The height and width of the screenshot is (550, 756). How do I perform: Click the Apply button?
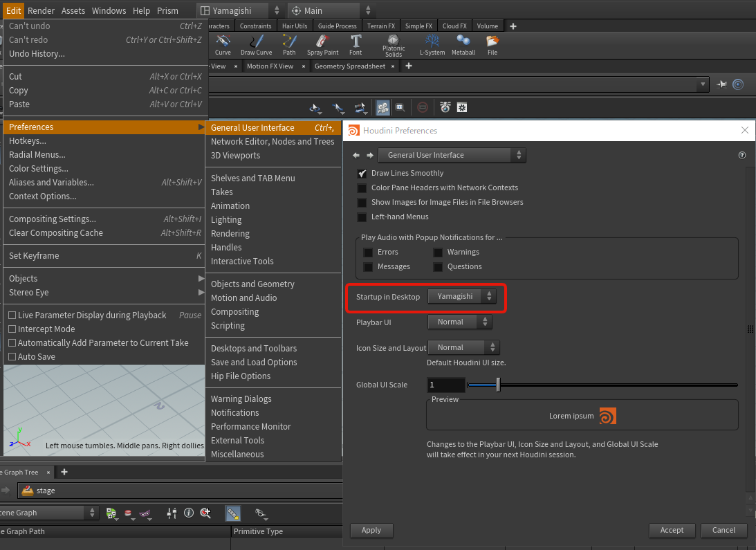371,530
